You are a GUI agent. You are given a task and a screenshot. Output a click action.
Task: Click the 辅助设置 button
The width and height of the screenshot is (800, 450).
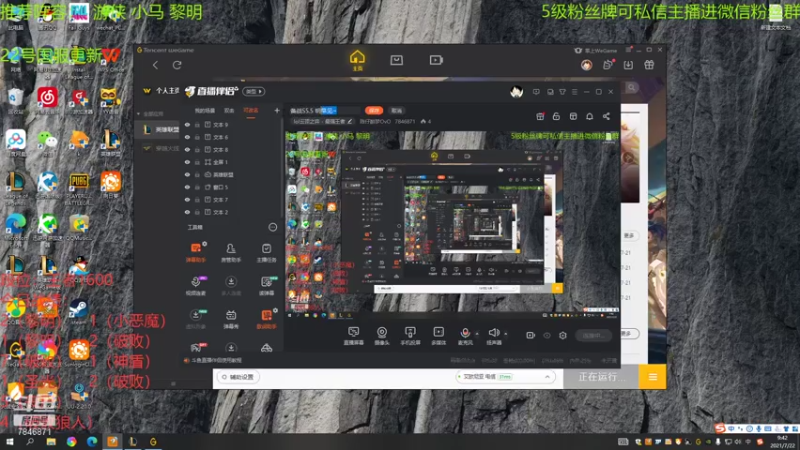238,377
